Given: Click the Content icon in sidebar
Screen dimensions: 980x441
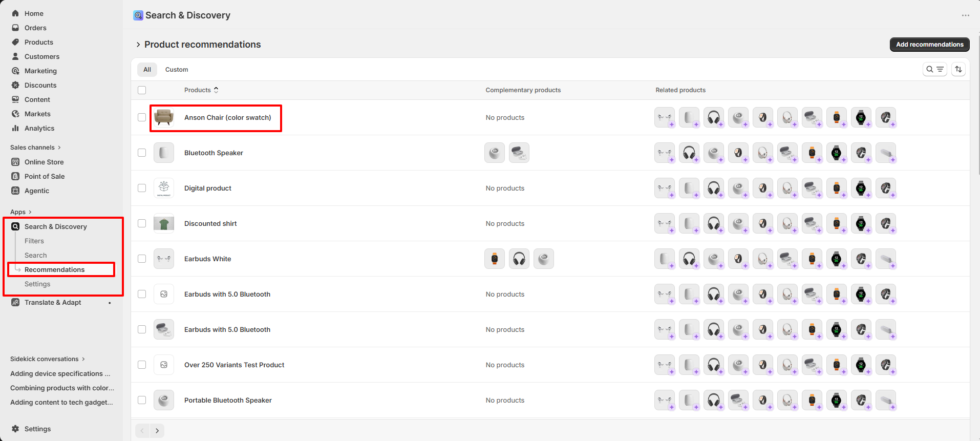Looking at the screenshot, I should tap(15, 99).
